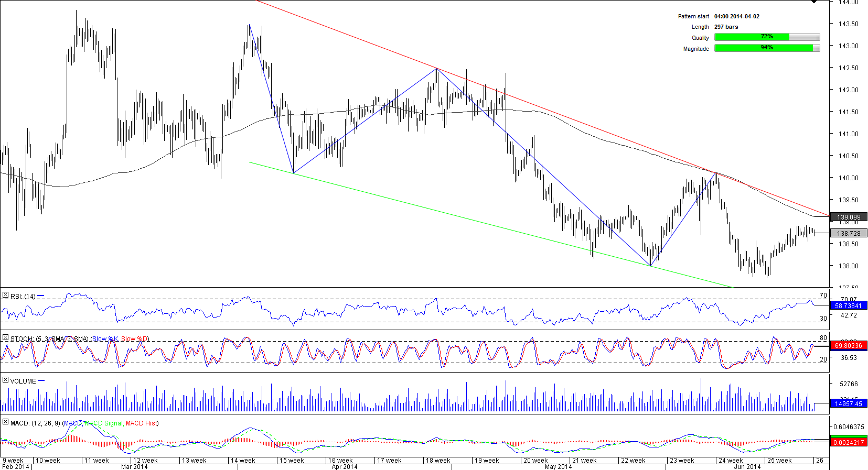Image resolution: width=868 pixels, height=470 pixels.
Task: Click the 11 week label on time axis
Action: [97, 461]
